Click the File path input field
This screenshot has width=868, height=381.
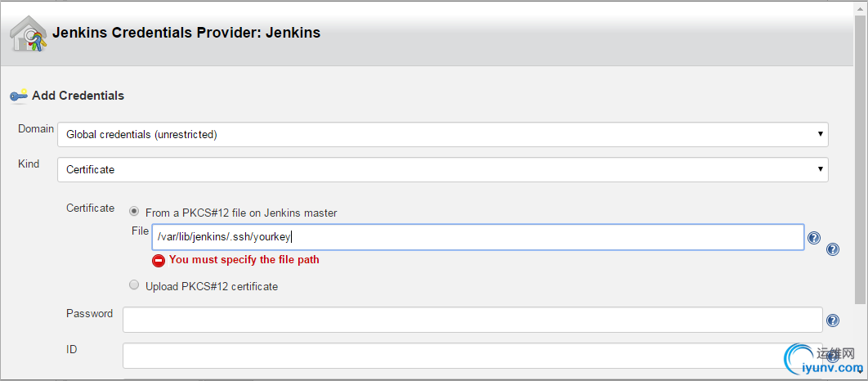(477, 237)
